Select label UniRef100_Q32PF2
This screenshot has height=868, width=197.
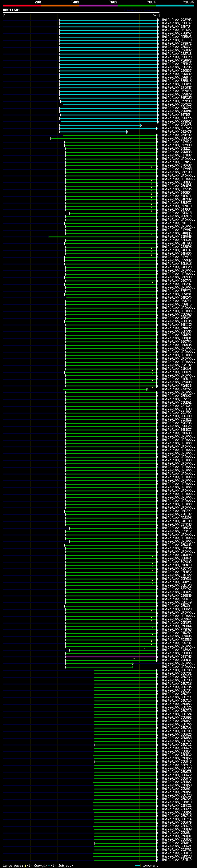[x=177, y=531]
